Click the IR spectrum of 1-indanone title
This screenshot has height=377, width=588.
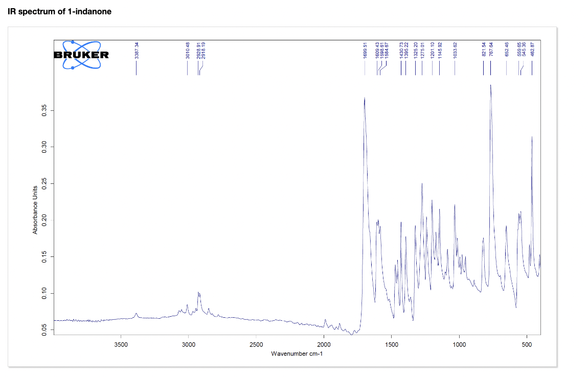[x=58, y=11]
